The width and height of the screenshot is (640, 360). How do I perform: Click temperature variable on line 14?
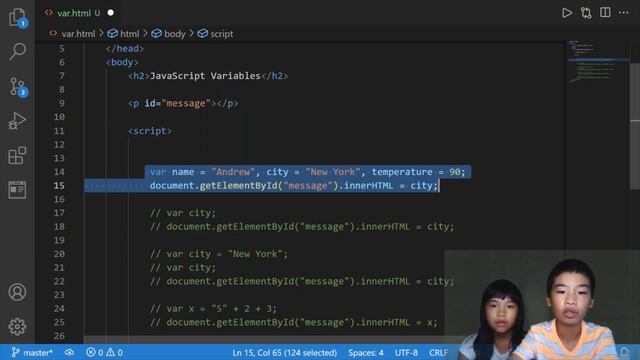[402, 172]
